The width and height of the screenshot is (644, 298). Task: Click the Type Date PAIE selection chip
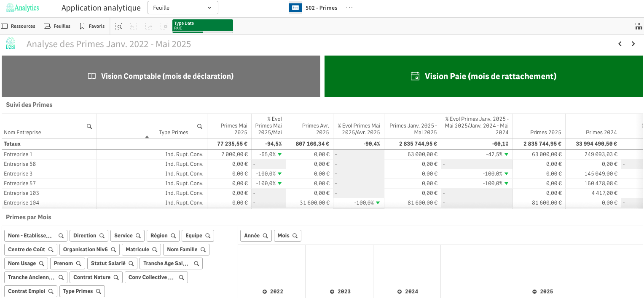[202, 26]
